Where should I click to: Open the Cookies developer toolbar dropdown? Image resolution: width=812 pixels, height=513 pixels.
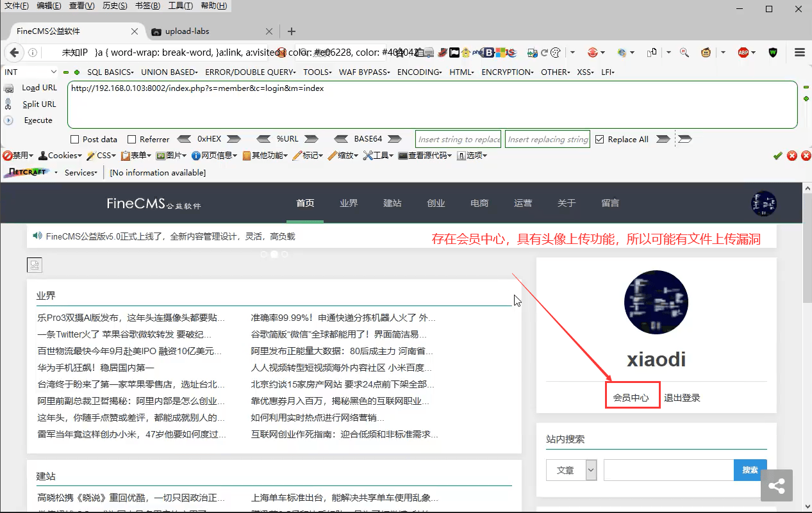point(60,156)
